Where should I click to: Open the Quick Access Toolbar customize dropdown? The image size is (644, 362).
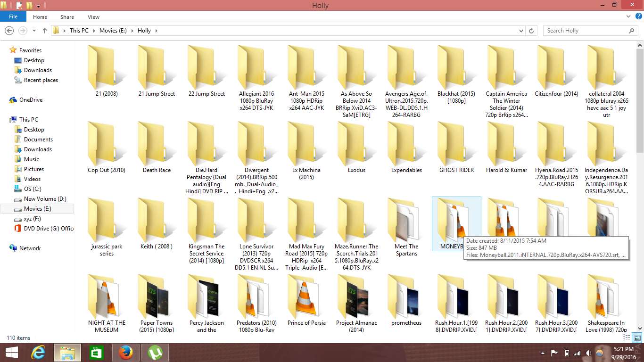38,6
